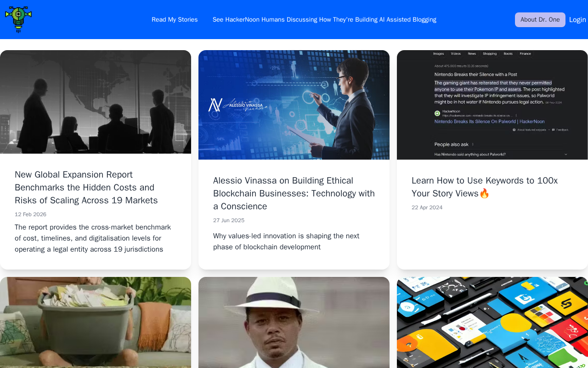Screen dimensions: 588x368
Task: Open the Nintendo search results thumbnail image
Action: (x=492, y=105)
